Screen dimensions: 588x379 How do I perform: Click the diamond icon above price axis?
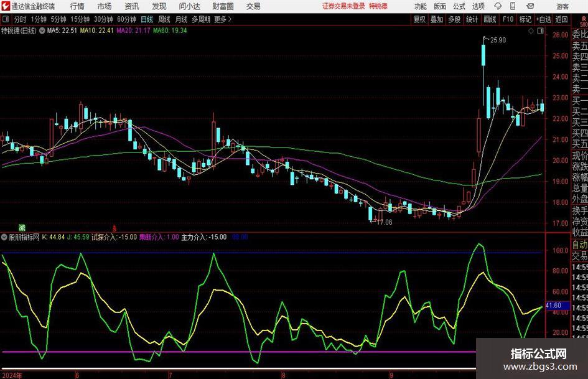coord(531,29)
